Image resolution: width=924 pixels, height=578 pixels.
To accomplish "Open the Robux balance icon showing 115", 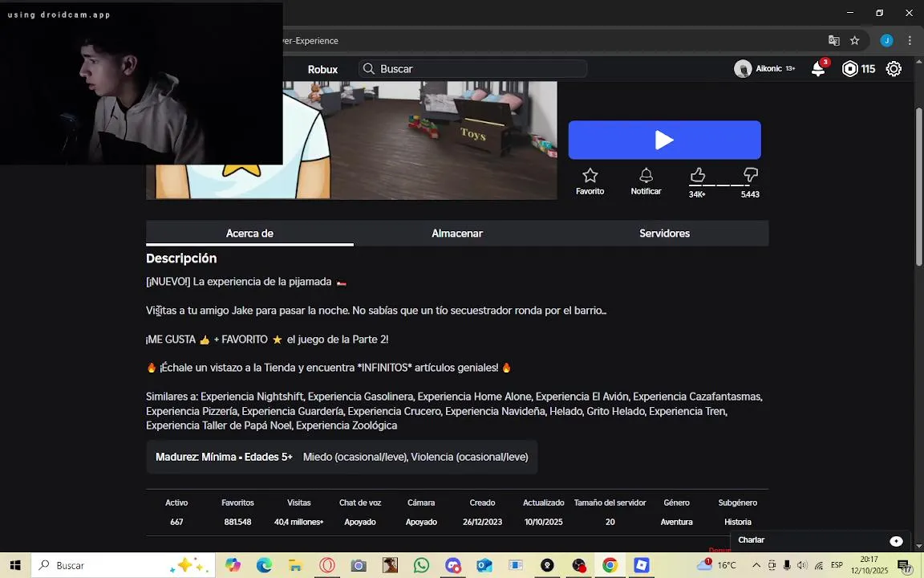I will point(849,69).
